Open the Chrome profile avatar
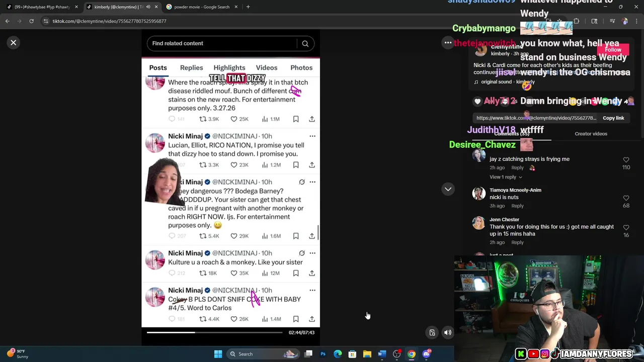This screenshot has height=362, width=644. (624, 21)
